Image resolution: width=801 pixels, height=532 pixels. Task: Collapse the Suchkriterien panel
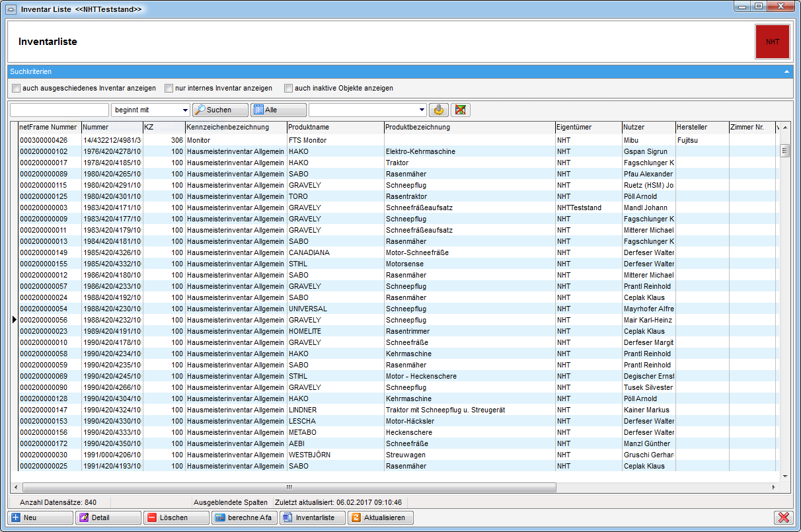tap(786, 71)
